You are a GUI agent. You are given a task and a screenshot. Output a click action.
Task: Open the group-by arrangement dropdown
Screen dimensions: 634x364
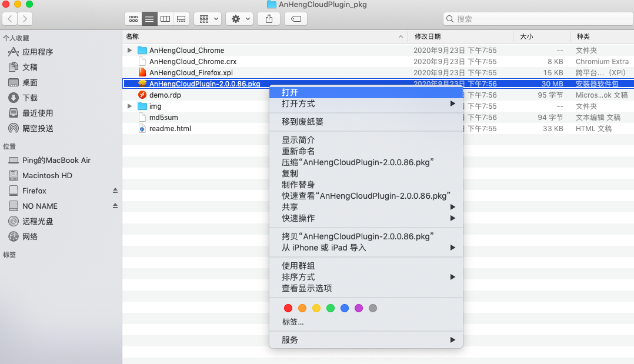pos(208,19)
